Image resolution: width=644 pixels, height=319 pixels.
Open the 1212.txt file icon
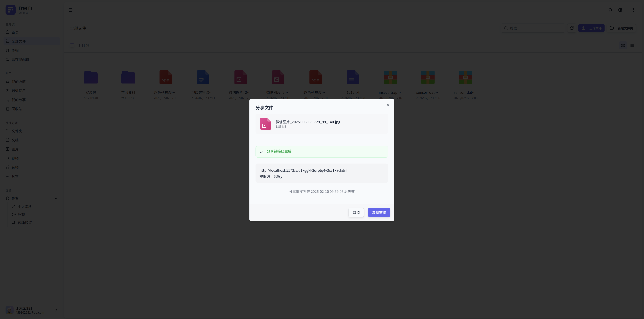353,77
